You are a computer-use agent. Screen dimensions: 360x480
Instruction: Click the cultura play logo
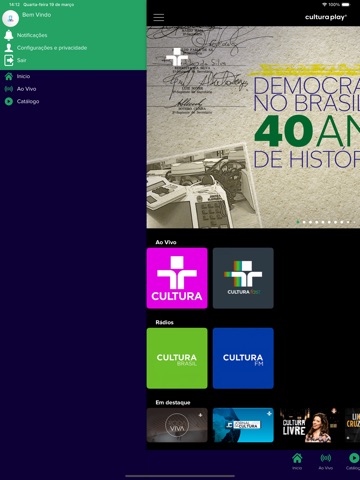pos(326,17)
